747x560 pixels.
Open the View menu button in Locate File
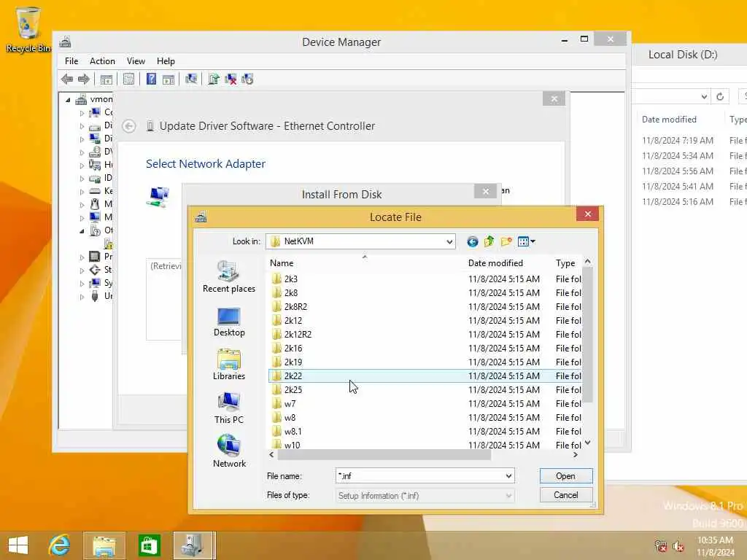click(x=526, y=242)
